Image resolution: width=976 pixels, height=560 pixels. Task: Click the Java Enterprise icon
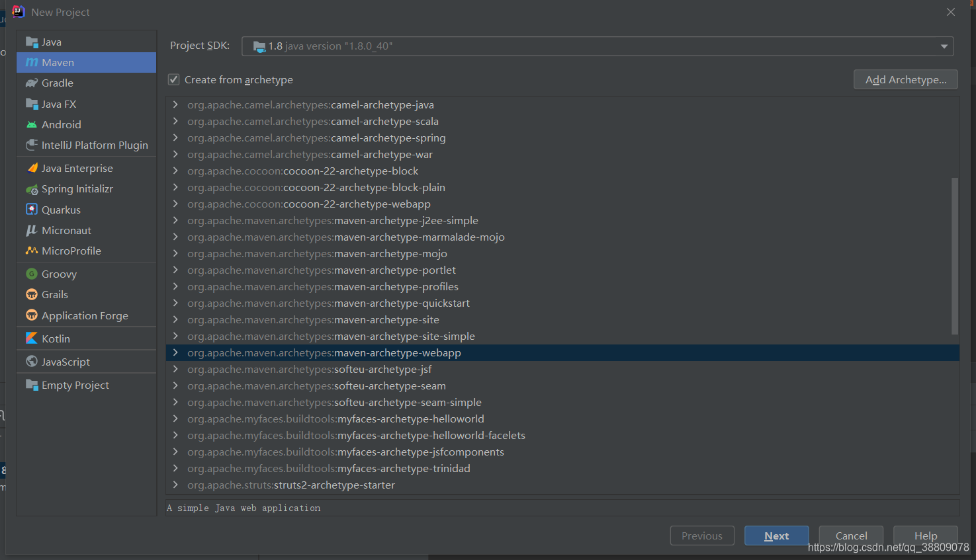[x=31, y=168]
